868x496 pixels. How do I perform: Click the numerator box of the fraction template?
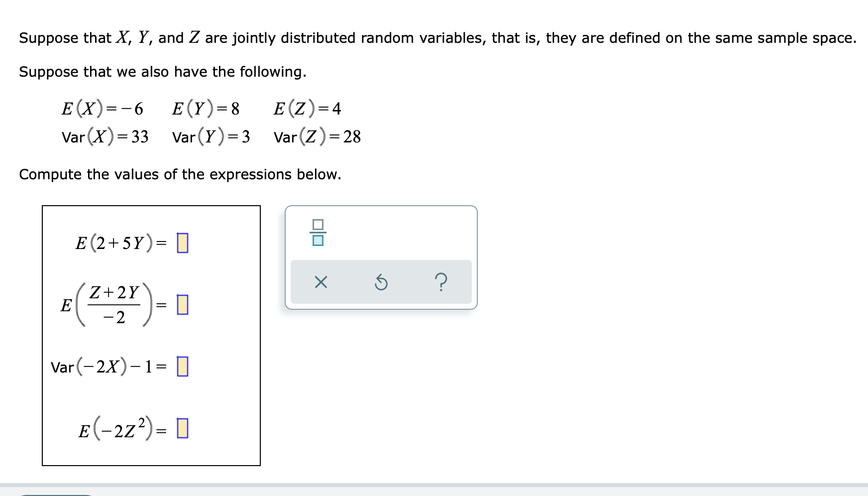(317, 224)
